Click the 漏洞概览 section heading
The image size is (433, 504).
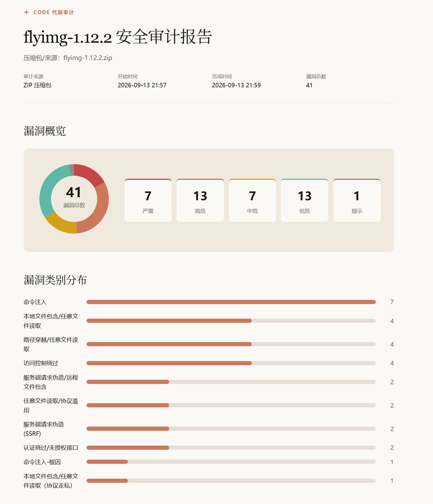[x=45, y=131]
